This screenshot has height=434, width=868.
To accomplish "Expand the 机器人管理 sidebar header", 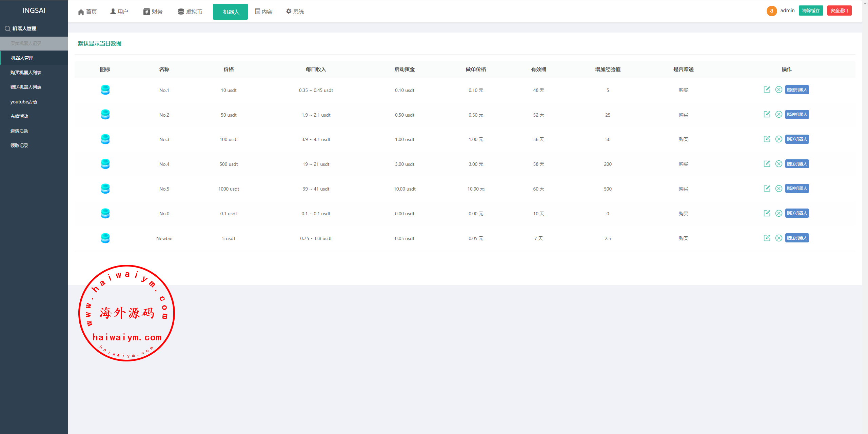I will [x=24, y=28].
